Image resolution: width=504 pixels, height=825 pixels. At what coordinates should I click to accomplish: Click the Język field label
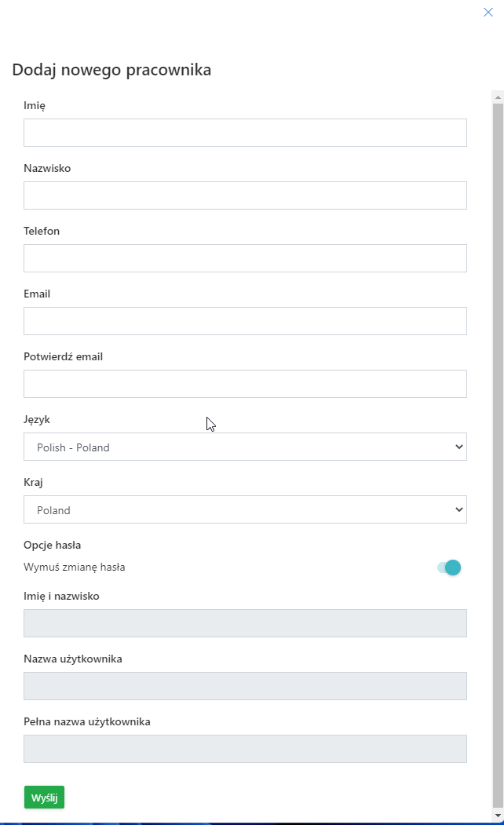pyautogui.click(x=37, y=419)
